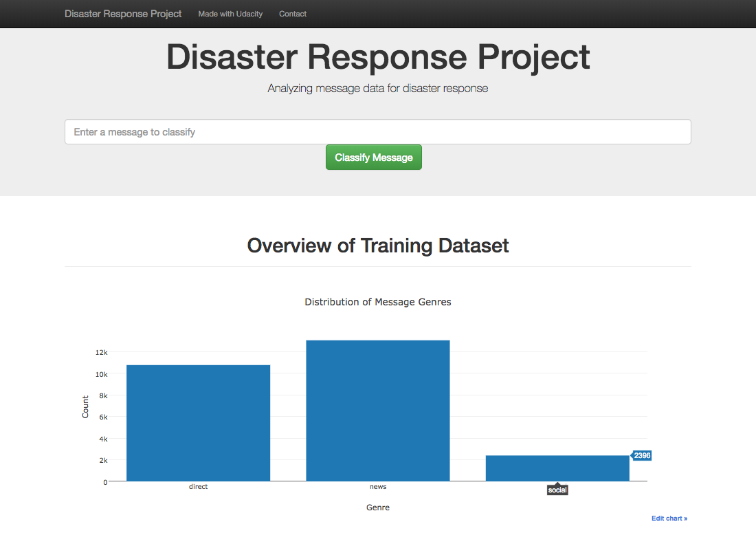Click the 2396 value tooltip

coord(642,455)
